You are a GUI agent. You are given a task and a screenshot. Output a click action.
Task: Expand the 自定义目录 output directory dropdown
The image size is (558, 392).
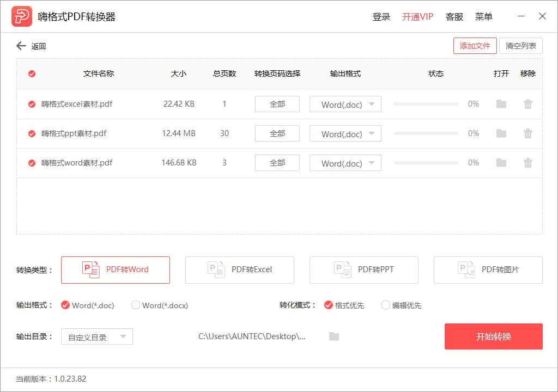coord(96,336)
